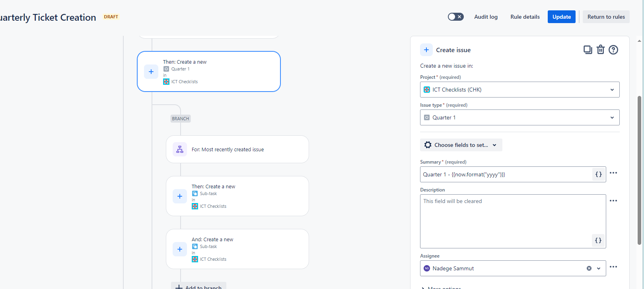The width and height of the screenshot is (644, 289).
Task: Click the Quarter 1 issue type icon in step
Action: [166, 69]
